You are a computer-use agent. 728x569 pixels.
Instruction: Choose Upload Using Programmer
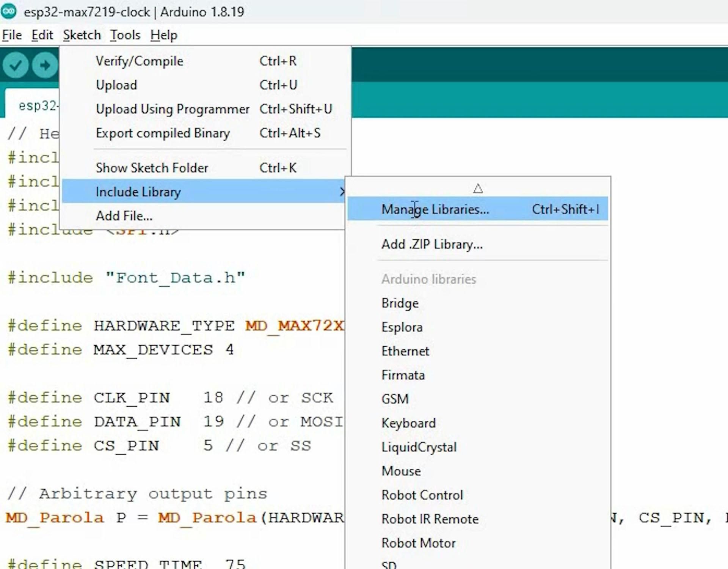coord(205,109)
